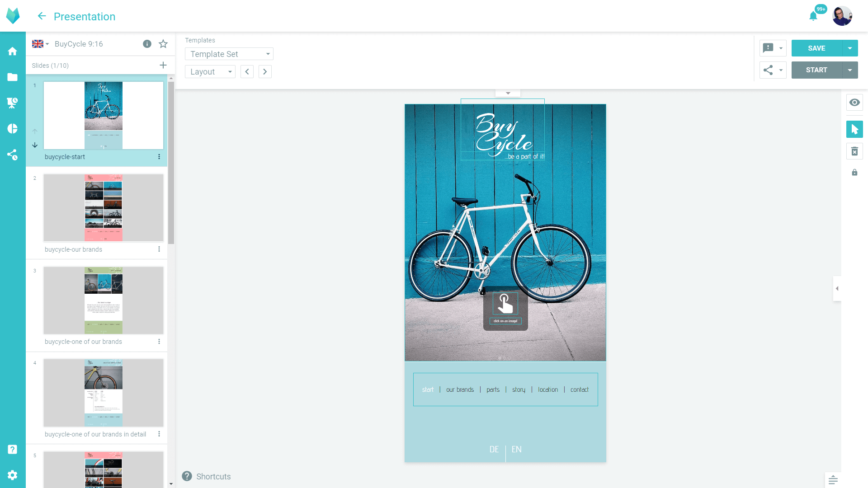Open the text alignment panel icon bottom-right
This screenshot has width=868, height=488.
[833, 480]
